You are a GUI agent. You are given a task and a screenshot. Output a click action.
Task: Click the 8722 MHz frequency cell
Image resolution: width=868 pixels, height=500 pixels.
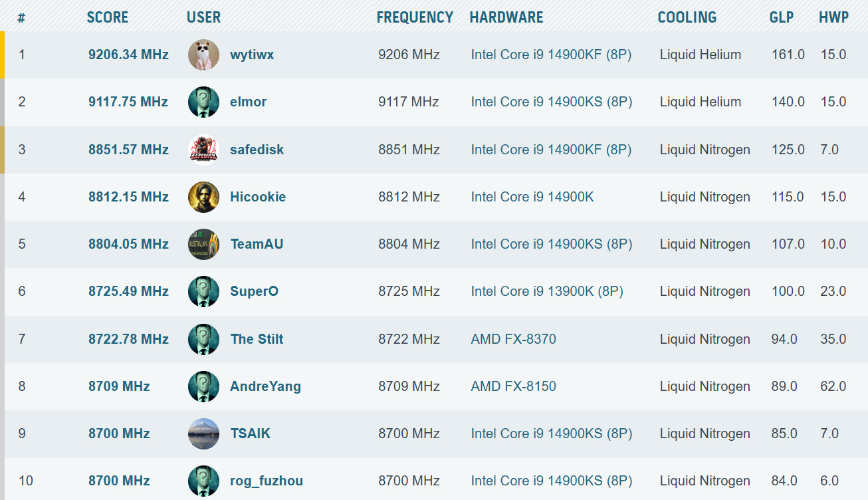tap(409, 339)
